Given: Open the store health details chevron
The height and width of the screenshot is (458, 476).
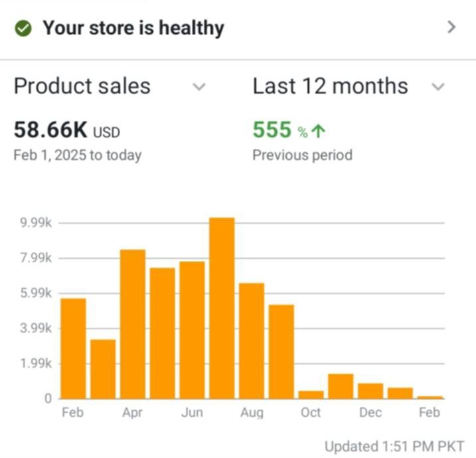Looking at the screenshot, I should 451,27.
